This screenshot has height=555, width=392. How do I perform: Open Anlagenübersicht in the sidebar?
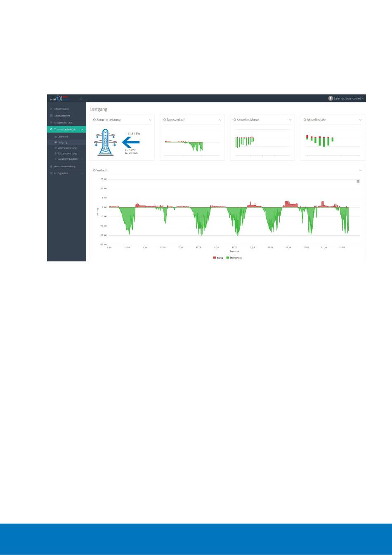66,123
